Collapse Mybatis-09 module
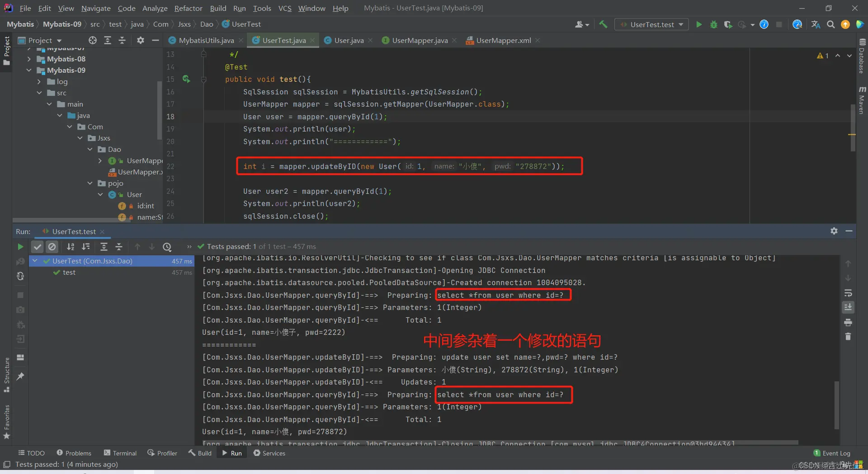 [x=29, y=70]
